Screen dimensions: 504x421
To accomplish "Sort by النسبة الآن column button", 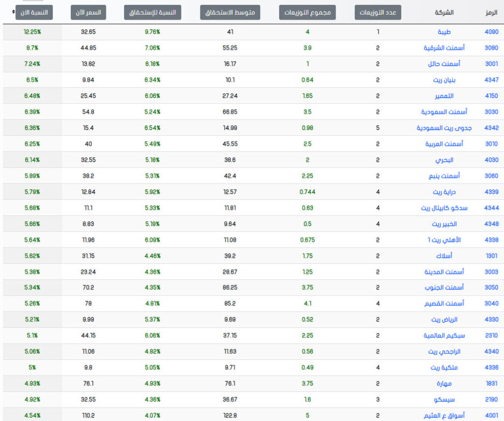I will click(x=34, y=12).
